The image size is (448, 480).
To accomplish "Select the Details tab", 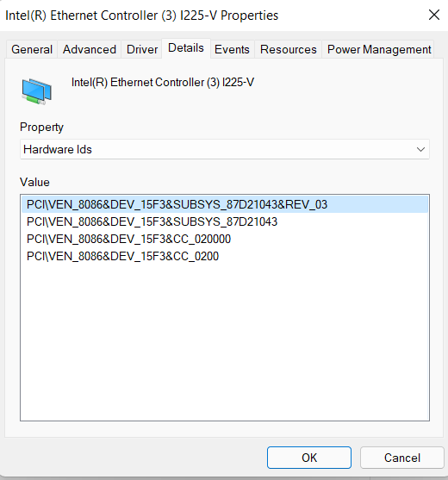I will click(186, 48).
